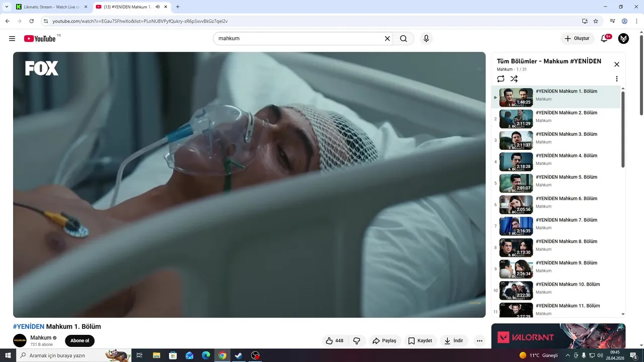Image resolution: width=644 pixels, height=362 pixels.
Task: Launch Steam from the taskbar
Action: (238, 355)
